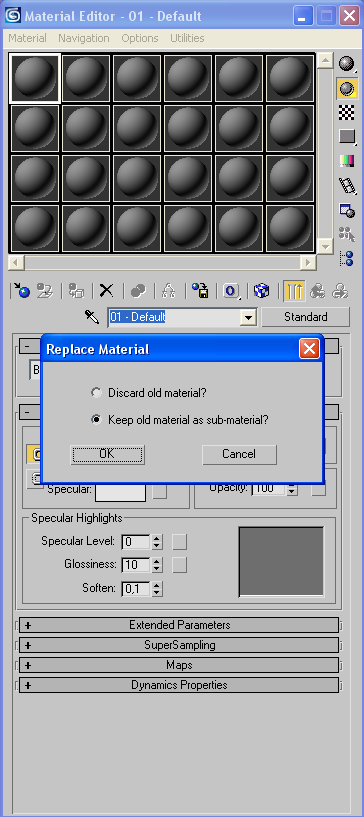Viewport: 364px width, 817px height.
Task: Click the Glossiness map button
Action: pos(180,565)
